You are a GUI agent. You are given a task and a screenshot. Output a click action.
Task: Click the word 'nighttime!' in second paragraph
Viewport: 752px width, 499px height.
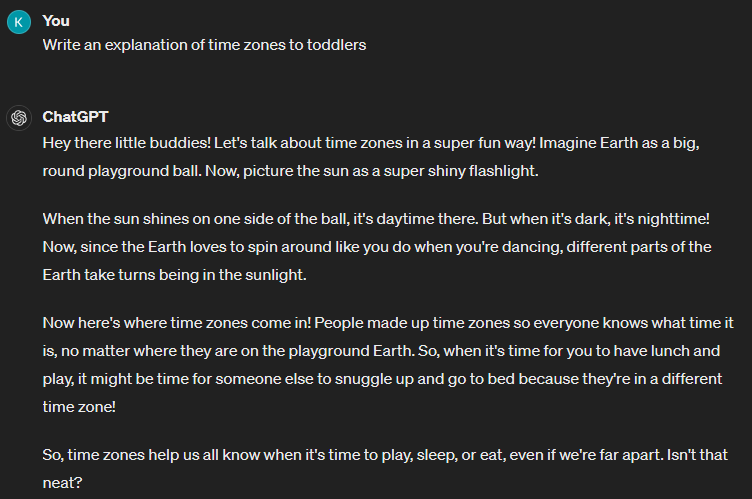point(673,219)
